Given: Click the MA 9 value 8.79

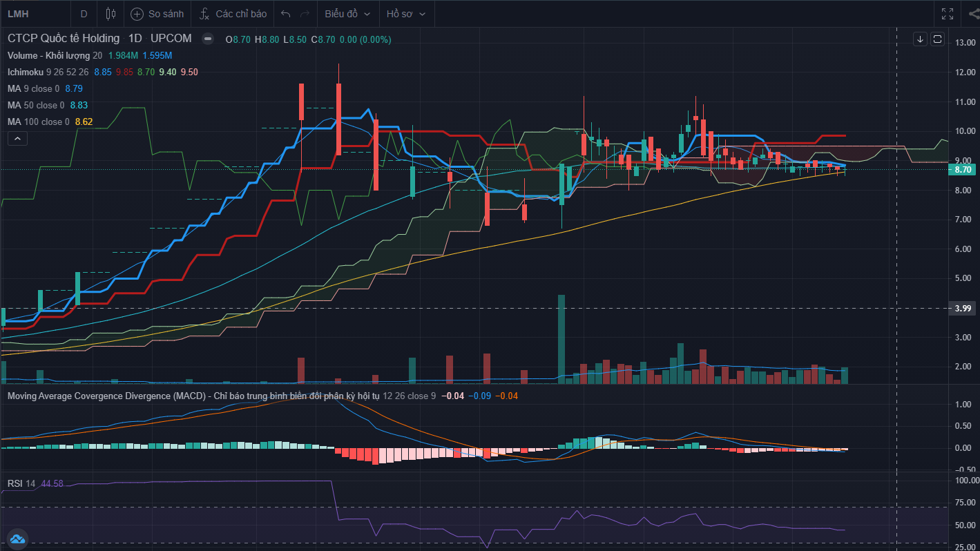Looking at the screenshot, I should pyautogui.click(x=74, y=88).
